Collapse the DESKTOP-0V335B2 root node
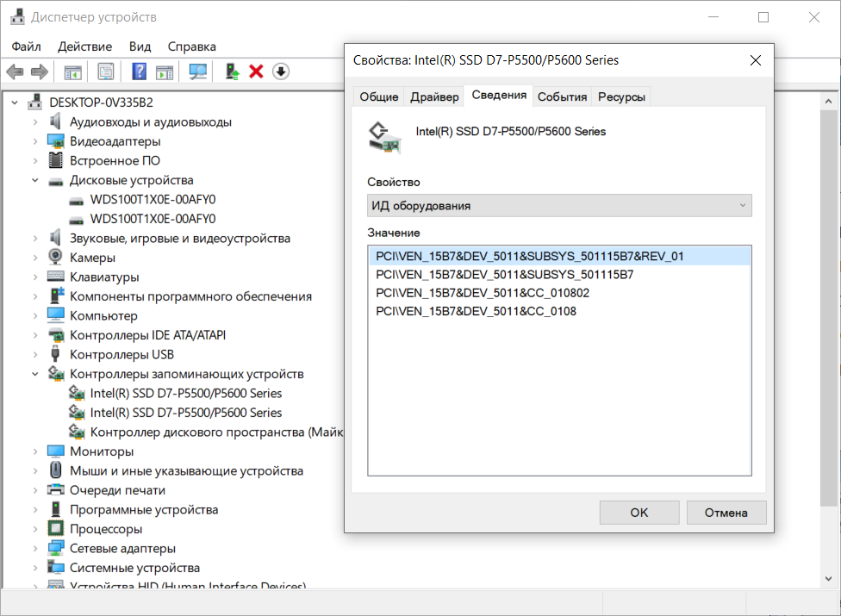This screenshot has width=841, height=616. [x=15, y=103]
